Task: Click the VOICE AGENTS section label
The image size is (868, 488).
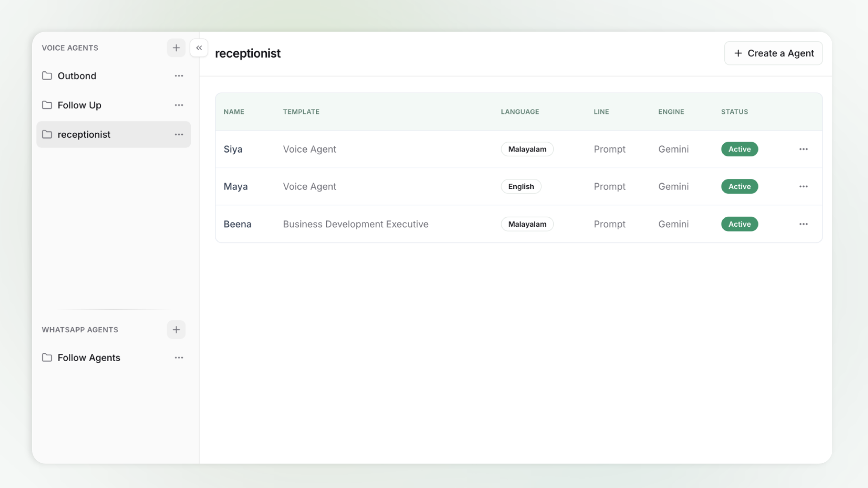Action: click(x=70, y=48)
